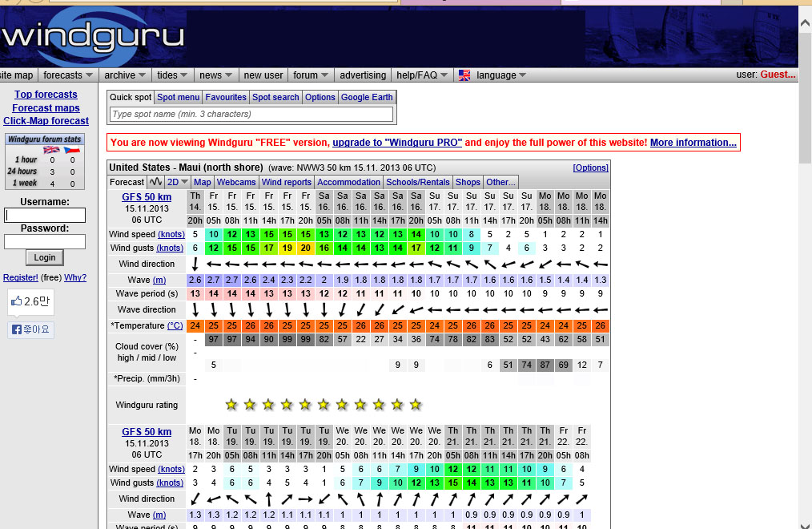812x529 pixels.
Task: Click the Facebook thumbs-up like count
Action: coord(30,301)
